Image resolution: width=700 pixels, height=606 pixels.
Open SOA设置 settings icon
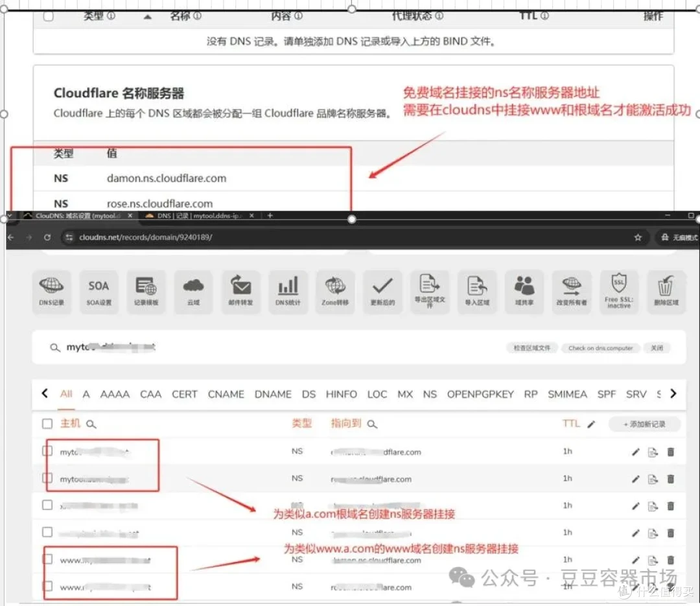pyautogui.click(x=99, y=292)
